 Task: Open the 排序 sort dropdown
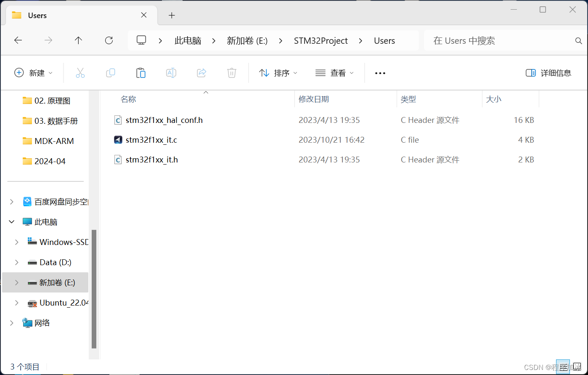278,73
